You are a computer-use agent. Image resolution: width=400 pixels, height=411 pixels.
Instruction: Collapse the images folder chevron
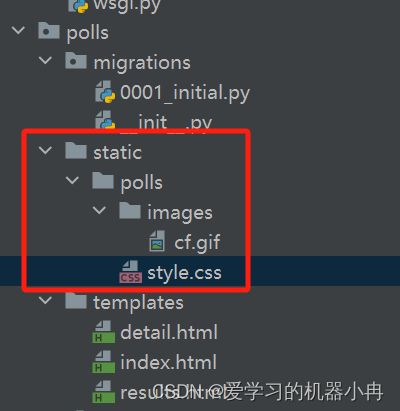click(99, 211)
